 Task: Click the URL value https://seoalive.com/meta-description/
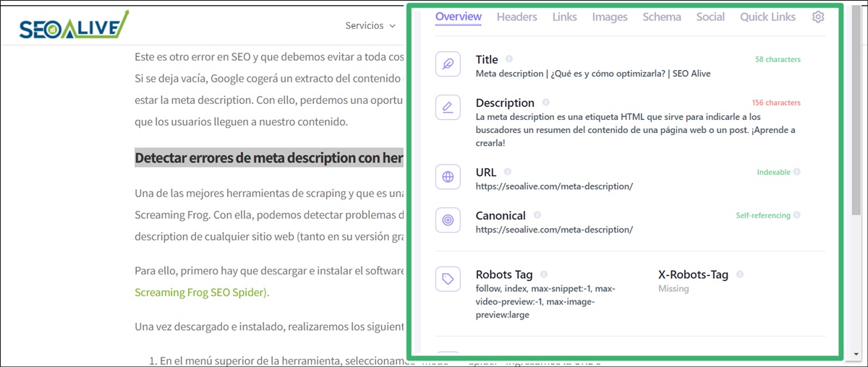point(554,186)
